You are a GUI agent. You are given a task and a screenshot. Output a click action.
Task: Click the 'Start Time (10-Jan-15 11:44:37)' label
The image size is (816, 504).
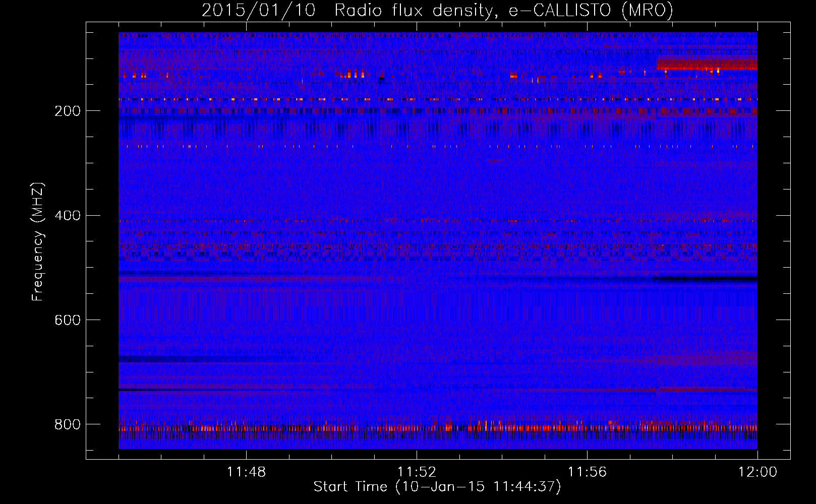coord(437,487)
